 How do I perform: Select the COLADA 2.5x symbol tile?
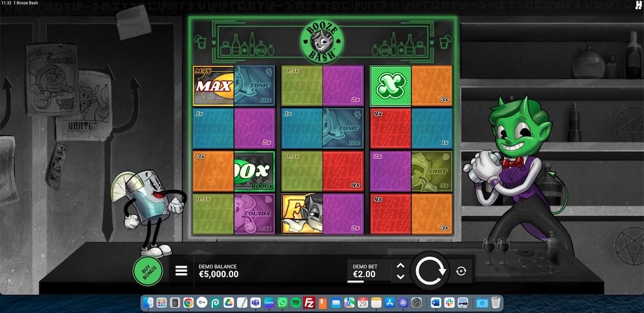click(254, 214)
